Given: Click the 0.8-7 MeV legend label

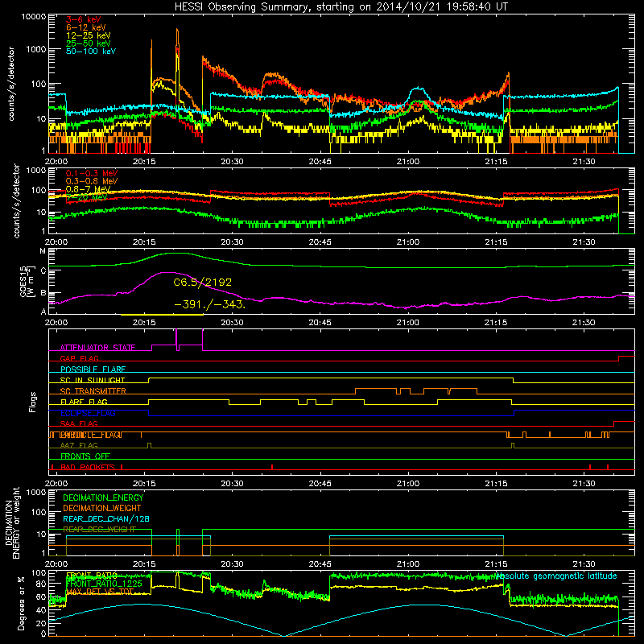Looking at the screenshot, I should pos(89,189).
